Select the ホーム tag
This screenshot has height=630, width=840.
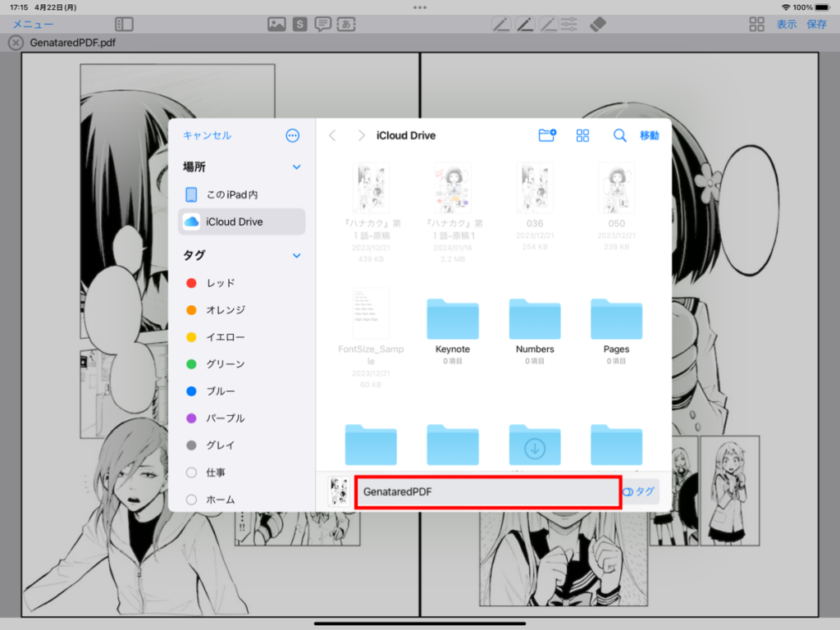[x=242, y=500]
